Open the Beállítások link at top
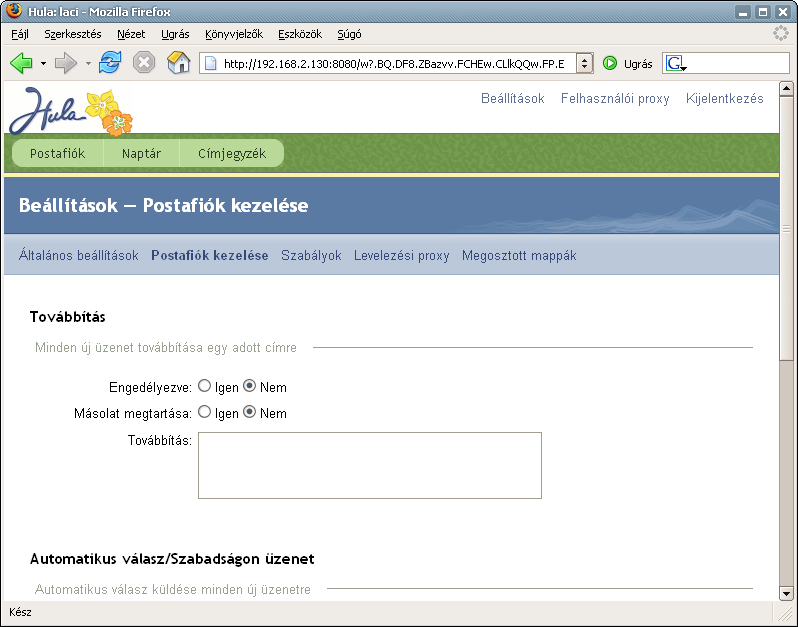Image resolution: width=798 pixels, height=627 pixels. point(512,98)
